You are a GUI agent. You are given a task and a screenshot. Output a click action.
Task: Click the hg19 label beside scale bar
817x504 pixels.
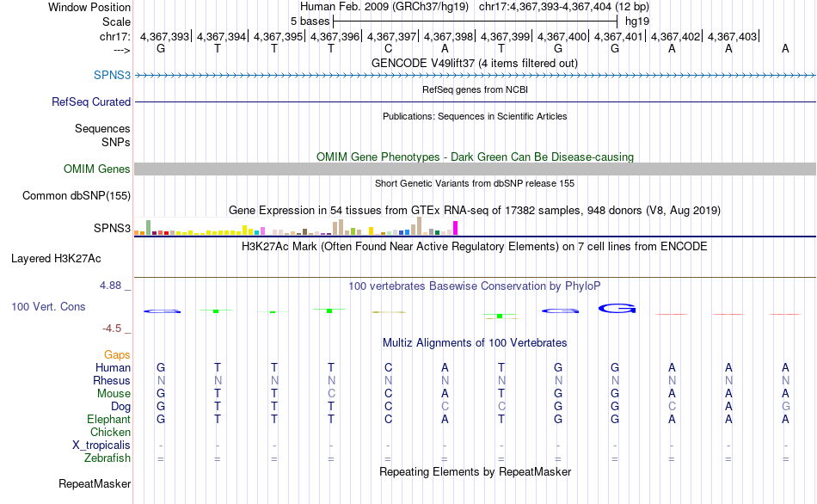point(637,22)
